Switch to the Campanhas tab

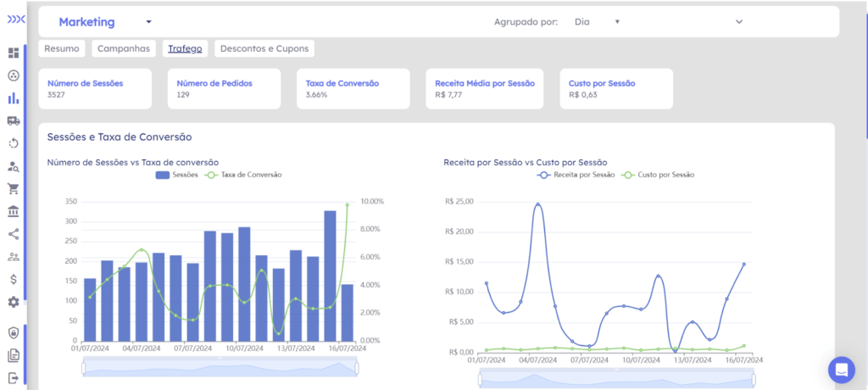tap(124, 48)
